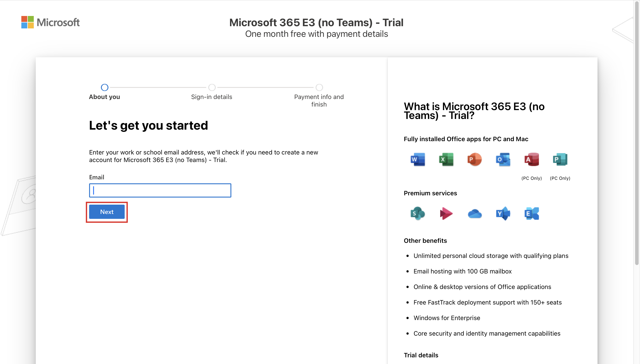Click the 'Sign-in details' step label
Image resolution: width=640 pixels, height=364 pixels.
point(212,97)
